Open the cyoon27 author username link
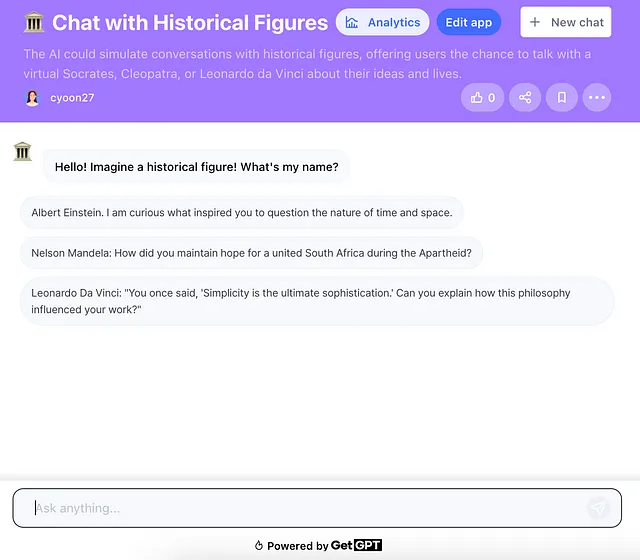 point(72,98)
